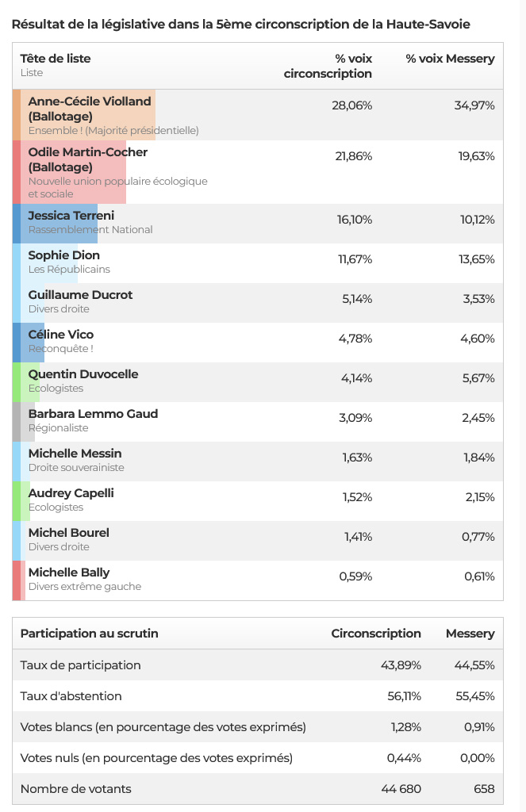Select Jessica Terreni row
The width and height of the screenshot is (526, 812).
[258, 223]
